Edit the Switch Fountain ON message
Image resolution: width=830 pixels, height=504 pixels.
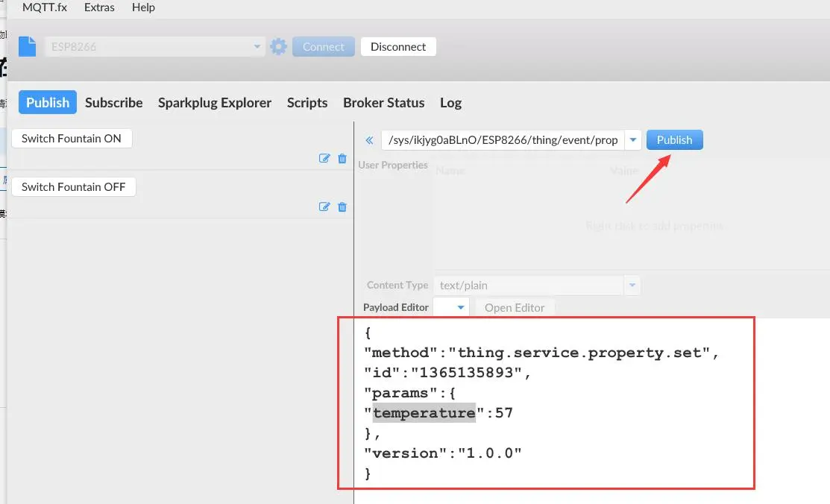tap(324, 158)
